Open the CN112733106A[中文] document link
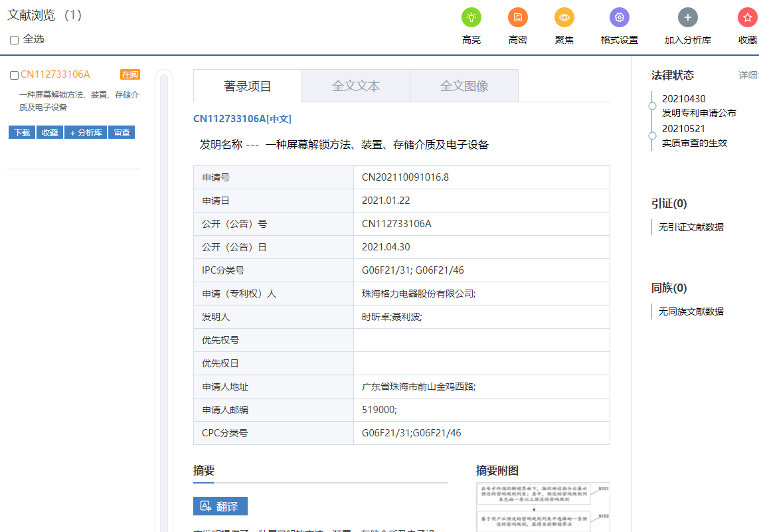 (242, 119)
